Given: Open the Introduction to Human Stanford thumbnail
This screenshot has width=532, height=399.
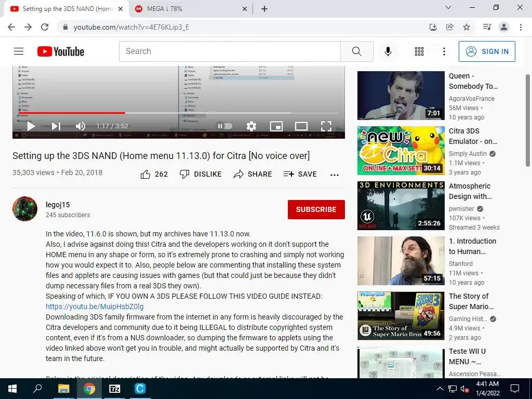Looking at the screenshot, I should click(x=401, y=261).
